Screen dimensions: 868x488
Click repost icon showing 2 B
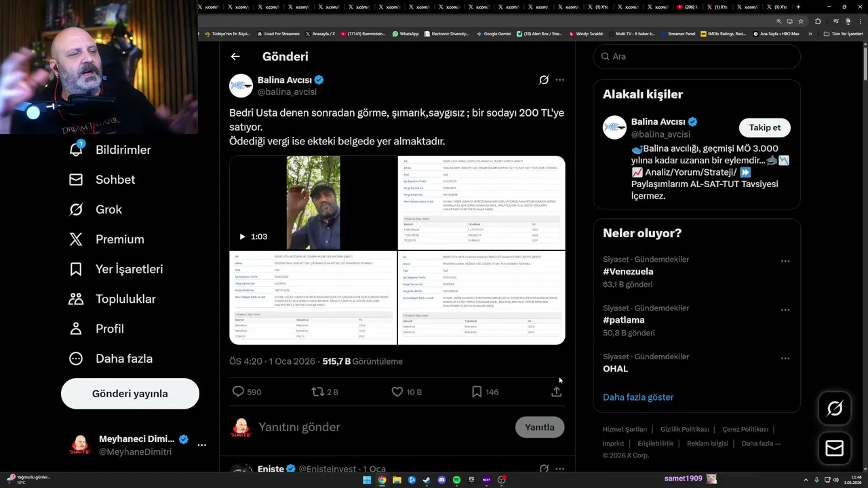[x=317, y=392]
